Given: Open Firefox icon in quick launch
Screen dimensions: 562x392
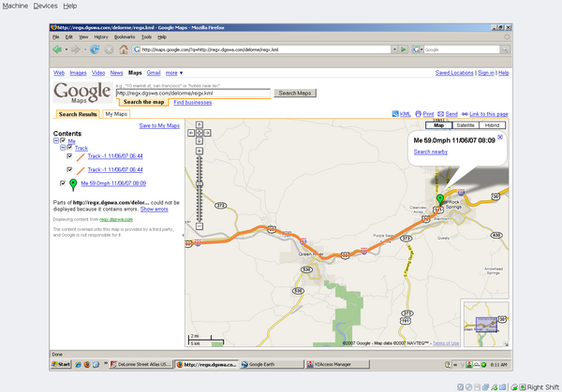Looking at the screenshot, I should click(87, 365).
